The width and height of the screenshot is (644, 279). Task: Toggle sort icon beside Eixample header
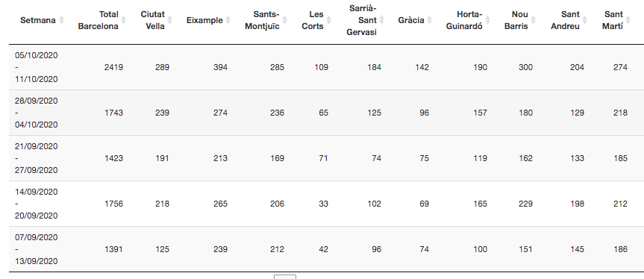[228, 20]
